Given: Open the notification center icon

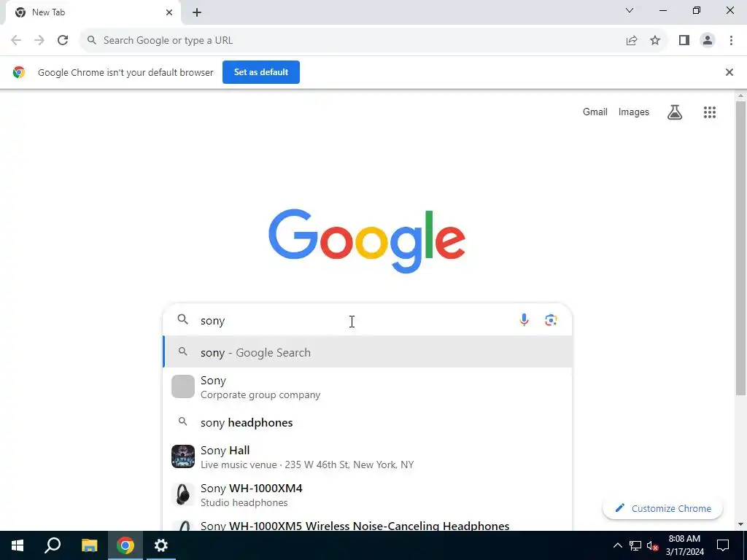Looking at the screenshot, I should click(x=723, y=545).
